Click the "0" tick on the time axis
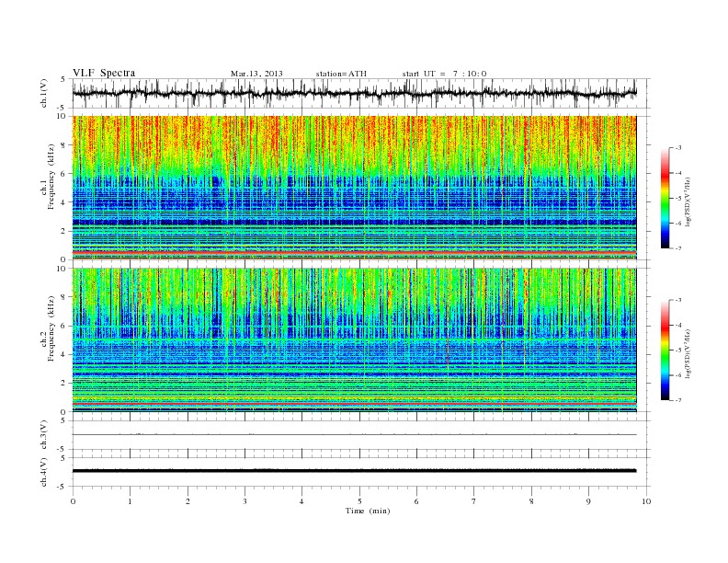The width and height of the screenshot is (728, 563). pyautogui.click(x=73, y=501)
